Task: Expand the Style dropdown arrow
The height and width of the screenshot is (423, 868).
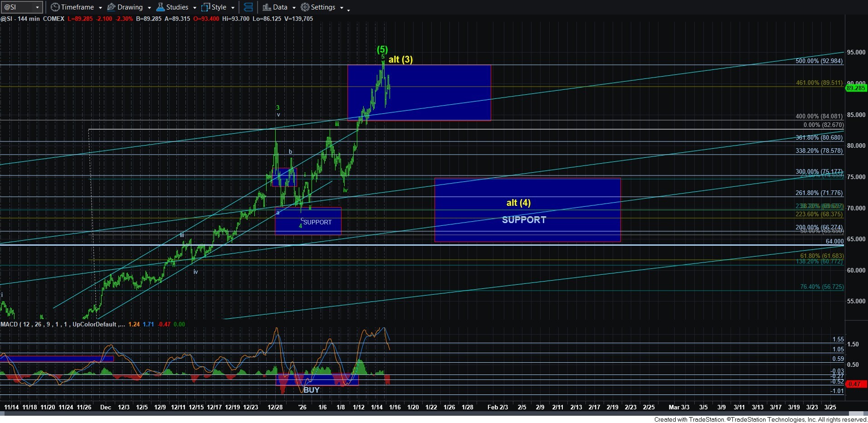Action: point(233,8)
